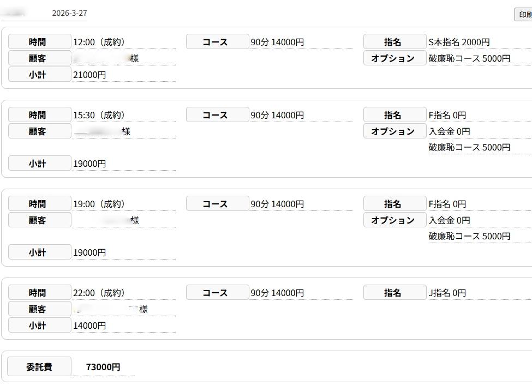Click the 印刷 print button
Image resolution: width=532 pixels, height=392 pixels.
[524, 15]
